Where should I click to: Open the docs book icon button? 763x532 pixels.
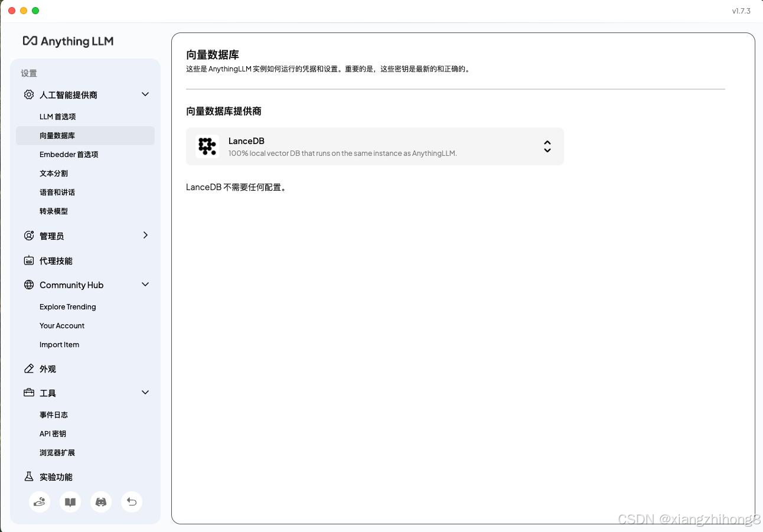coord(70,502)
